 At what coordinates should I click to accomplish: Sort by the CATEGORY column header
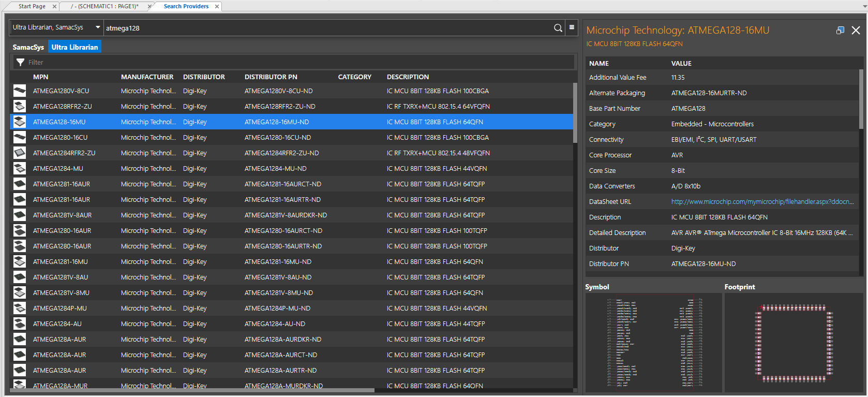(355, 77)
